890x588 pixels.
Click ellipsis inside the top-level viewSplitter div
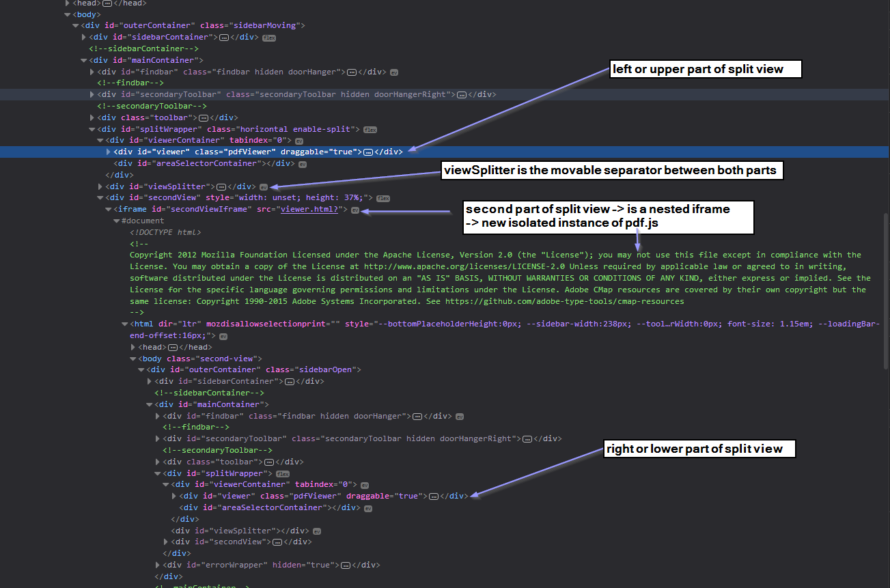click(221, 186)
